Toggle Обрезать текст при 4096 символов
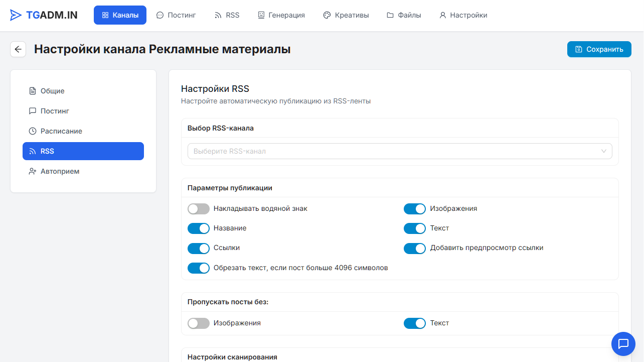The image size is (644, 362). click(199, 268)
